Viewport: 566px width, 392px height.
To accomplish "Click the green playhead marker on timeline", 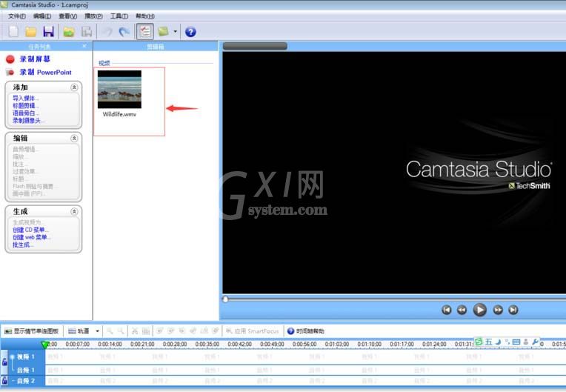I will [45, 345].
